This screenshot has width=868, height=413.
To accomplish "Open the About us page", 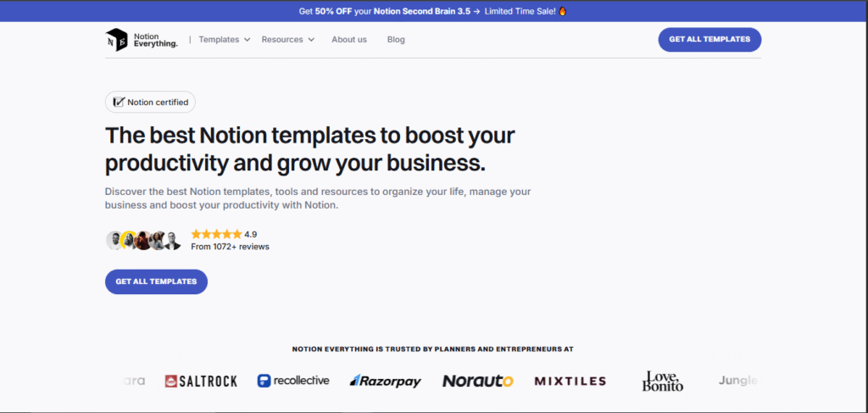I will pyautogui.click(x=349, y=40).
